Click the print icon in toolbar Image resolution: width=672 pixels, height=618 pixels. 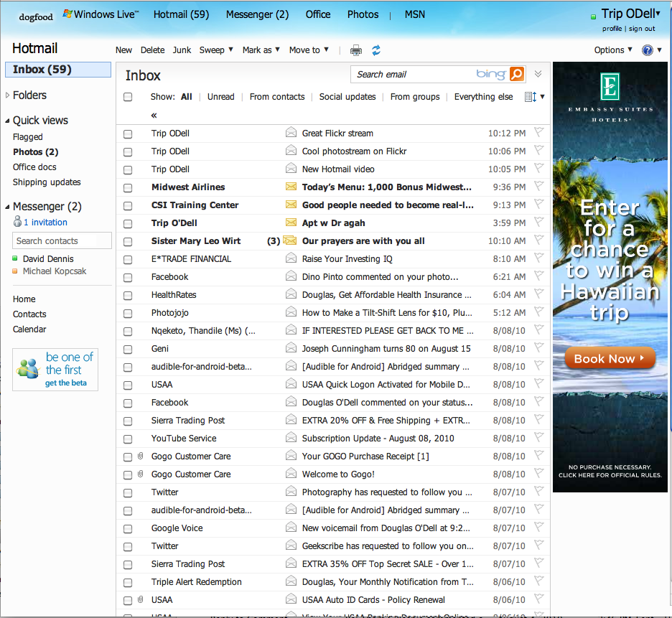coord(355,50)
